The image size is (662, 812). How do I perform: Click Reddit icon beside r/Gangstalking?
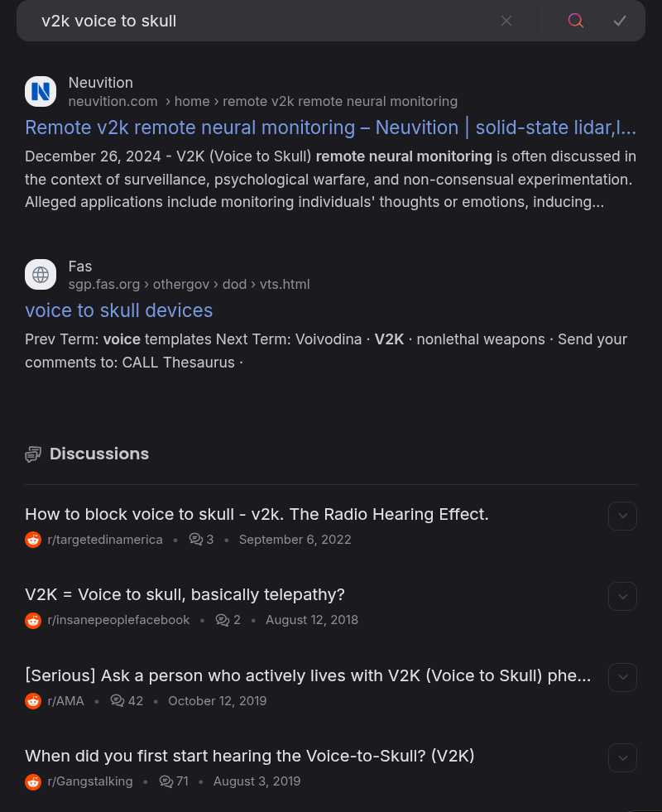[33, 781]
